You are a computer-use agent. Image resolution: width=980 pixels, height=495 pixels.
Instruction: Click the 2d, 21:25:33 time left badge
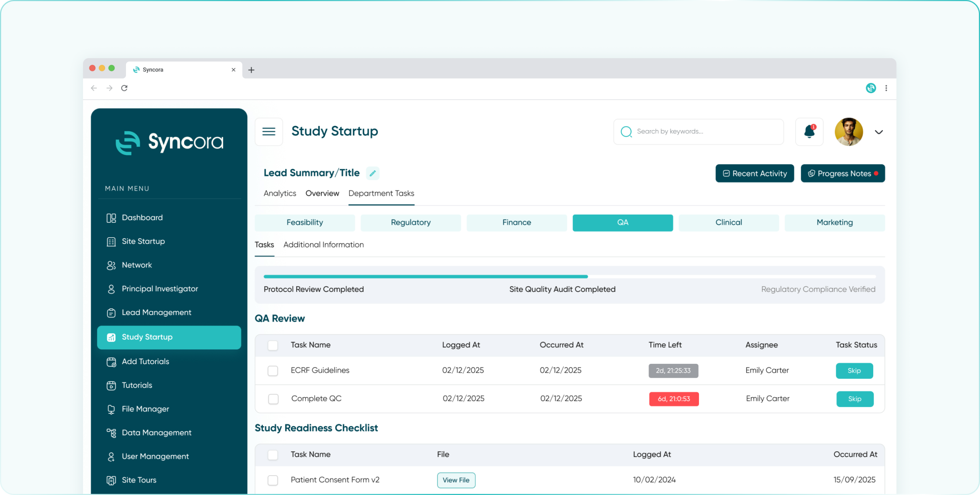tap(673, 371)
